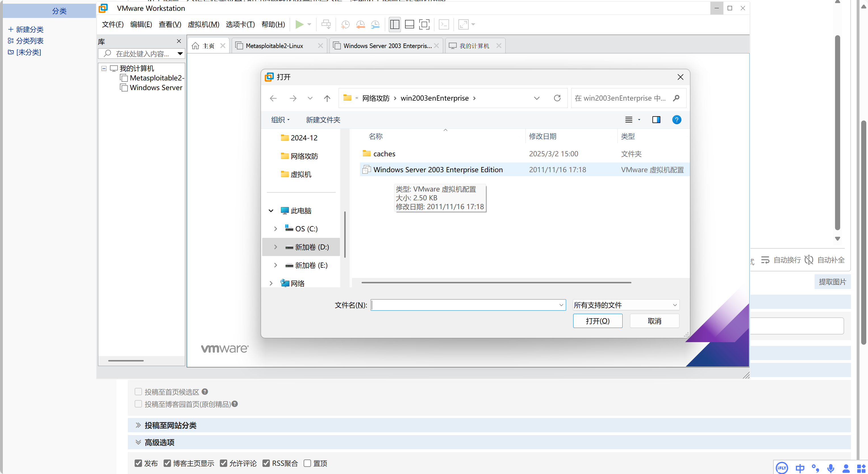Go up one folder level arrow
This screenshot has height=474, width=868.
pos(327,98)
